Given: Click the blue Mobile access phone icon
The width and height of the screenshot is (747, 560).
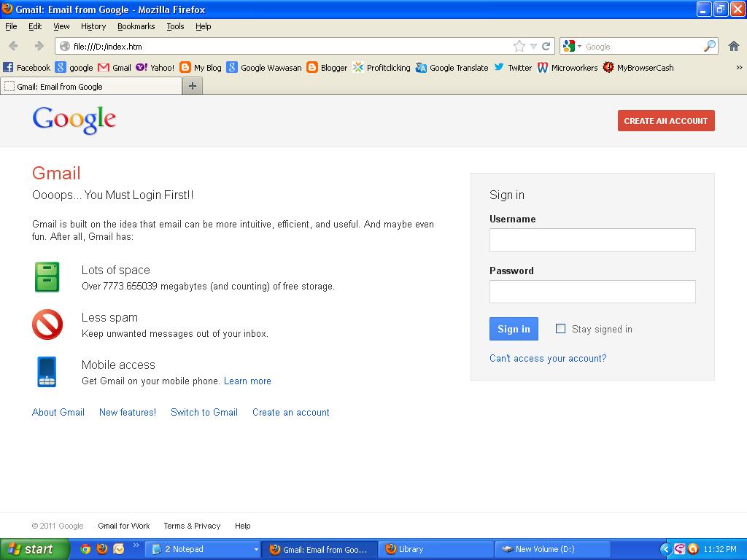Looking at the screenshot, I should click(47, 372).
